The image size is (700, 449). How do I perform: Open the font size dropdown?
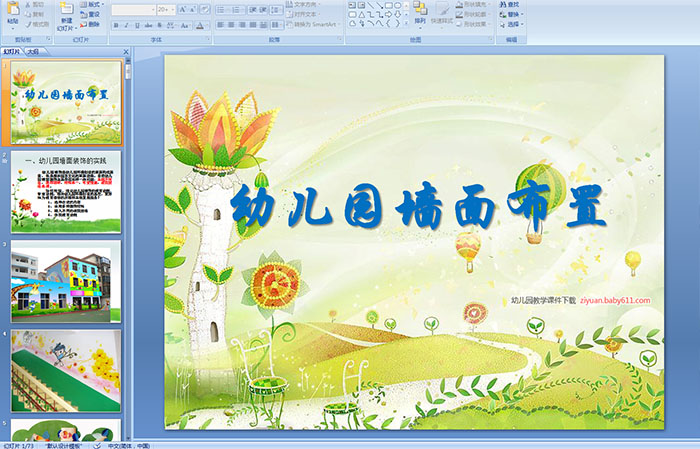pyautogui.click(x=173, y=10)
